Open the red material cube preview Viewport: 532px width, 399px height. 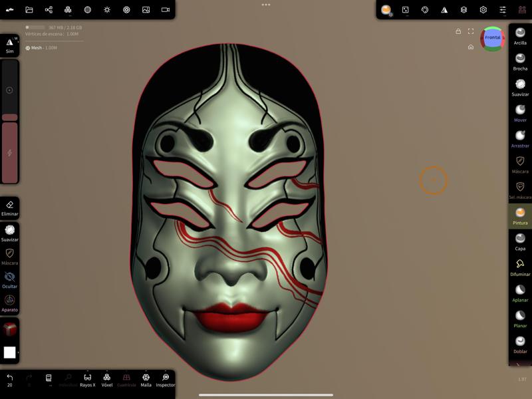pos(9,329)
